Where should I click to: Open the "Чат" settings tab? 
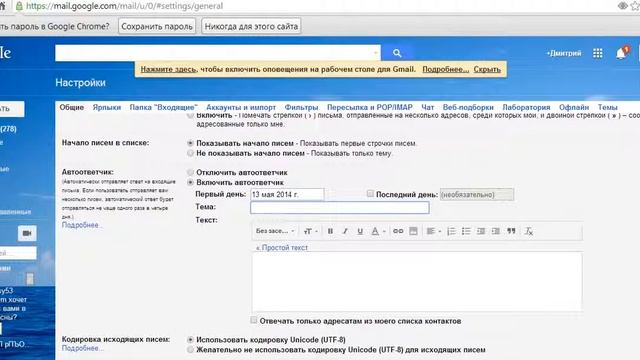[427, 107]
